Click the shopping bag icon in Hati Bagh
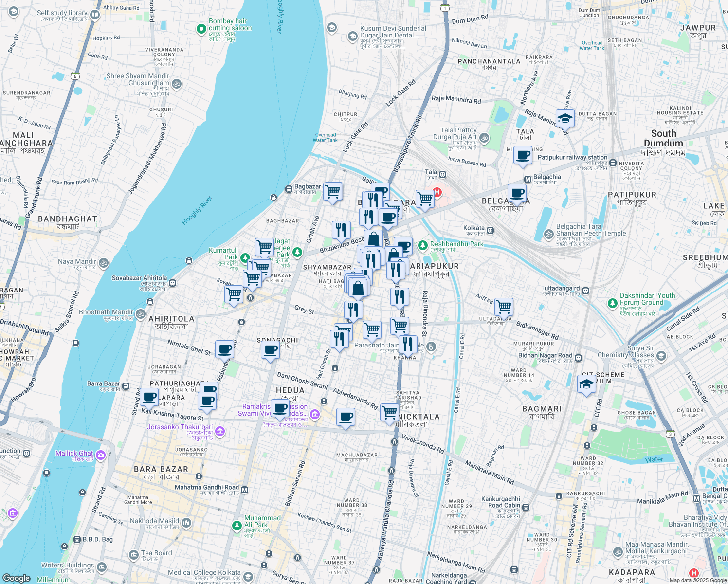 coord(359,287)
